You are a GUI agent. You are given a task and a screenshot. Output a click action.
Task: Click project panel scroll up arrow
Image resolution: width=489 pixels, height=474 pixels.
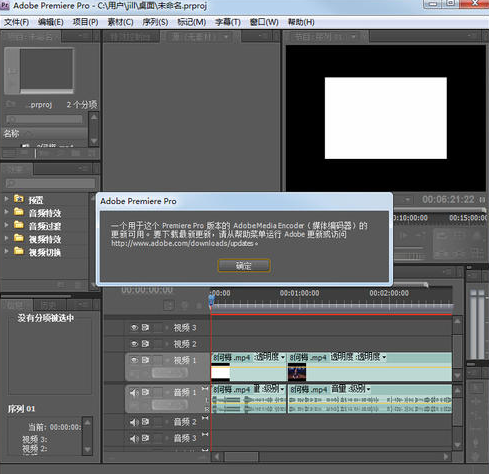coord(94,117)
